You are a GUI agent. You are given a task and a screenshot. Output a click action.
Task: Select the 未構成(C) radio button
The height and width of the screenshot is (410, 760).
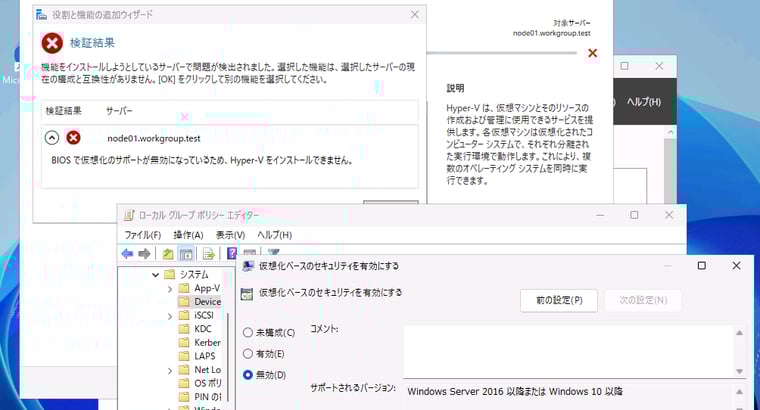point(248,332)
